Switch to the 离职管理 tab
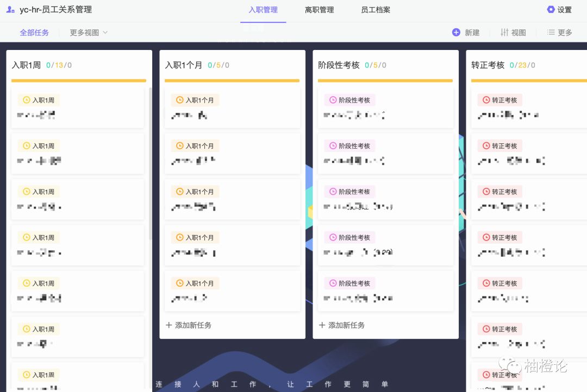The height and width of the screenshot is (392, 587). (x=319, y=10)
